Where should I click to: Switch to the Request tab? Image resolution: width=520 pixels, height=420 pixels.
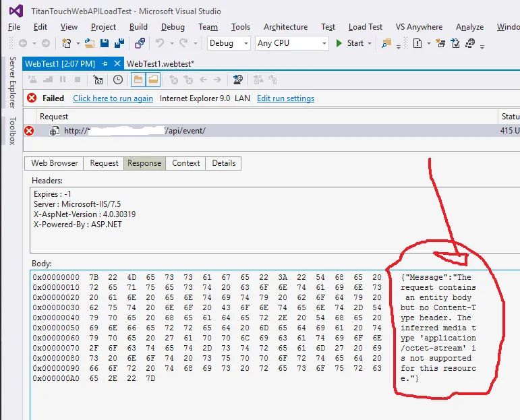[104, 163]
